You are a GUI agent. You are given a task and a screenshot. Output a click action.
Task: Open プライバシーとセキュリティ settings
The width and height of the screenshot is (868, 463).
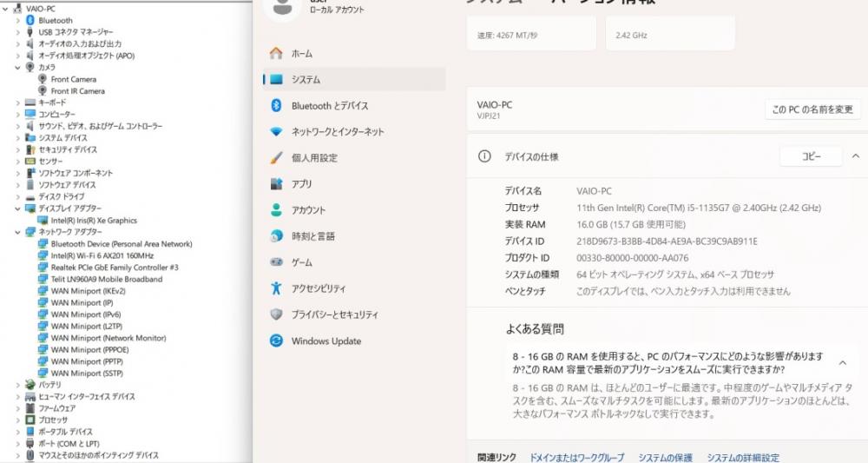(x=354, y=314)
